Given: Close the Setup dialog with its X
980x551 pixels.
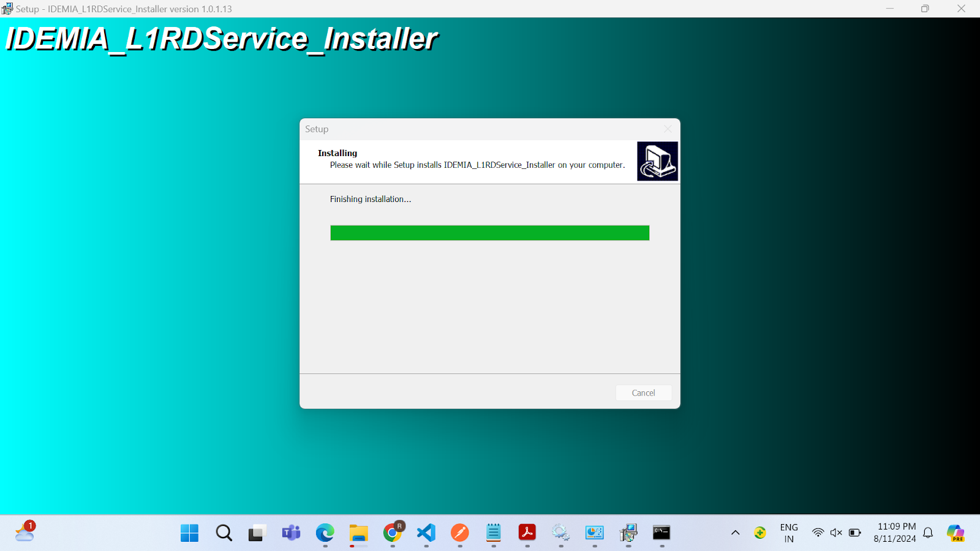Looking at the screenshot, I should point(668,129).
